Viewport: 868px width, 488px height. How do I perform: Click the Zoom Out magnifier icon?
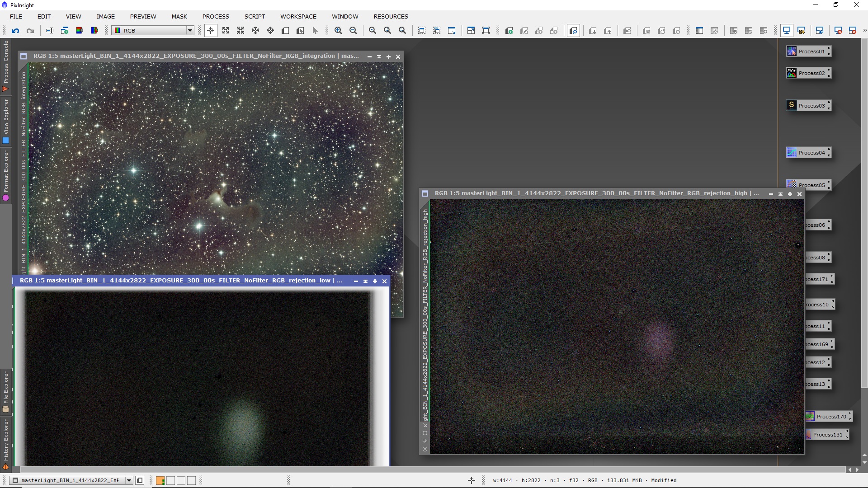pyautogui.click(x=353, y=31)
